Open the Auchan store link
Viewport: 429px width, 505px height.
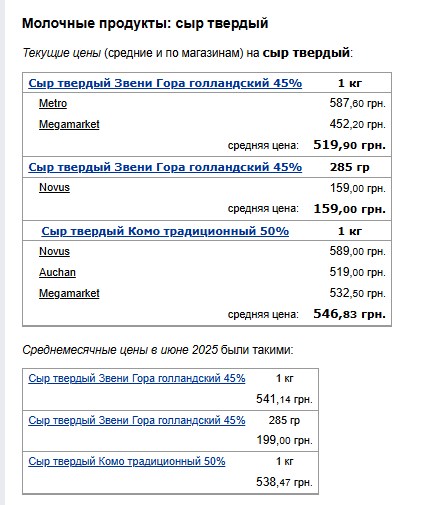point(57,272)
